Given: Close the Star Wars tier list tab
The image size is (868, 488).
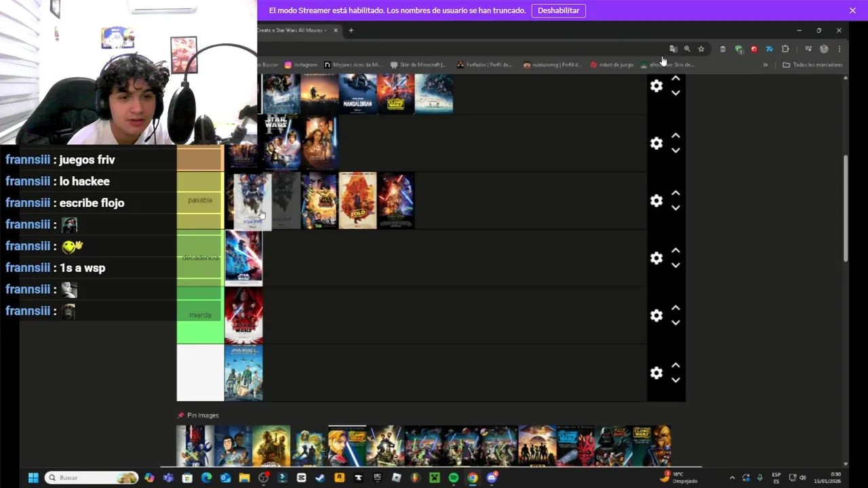Looking at the screenshot, I should (335, 30).
